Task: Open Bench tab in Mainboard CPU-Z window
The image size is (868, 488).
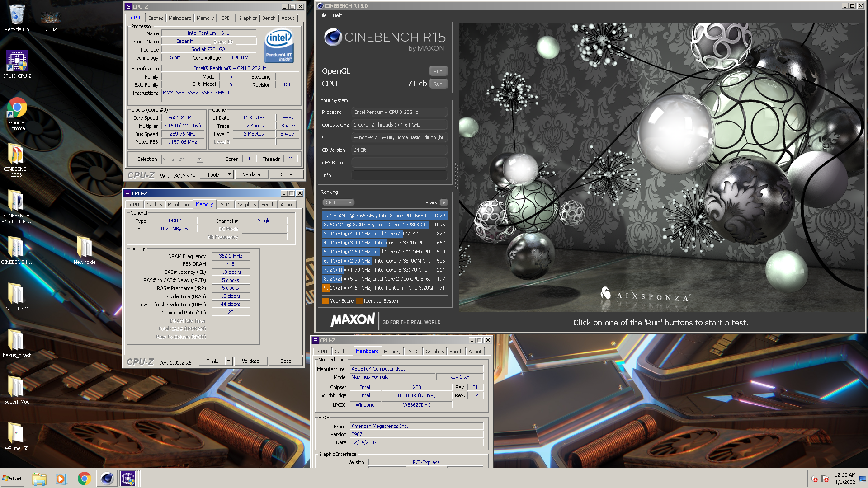Action: [456, 352]
